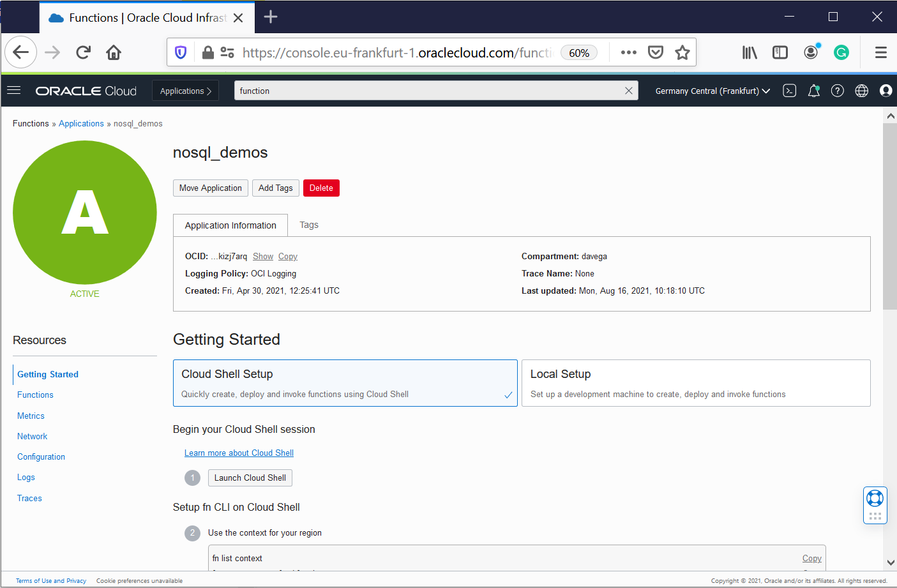Open Traces in the Resources list
This screenshot has width=897, height=588.
click(x=29, y=498)
